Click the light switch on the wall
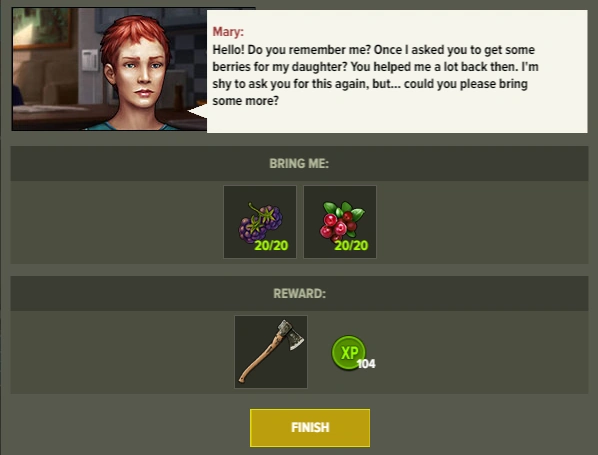The height and width of the screenshot is (455, 598). tap(90, 60)
